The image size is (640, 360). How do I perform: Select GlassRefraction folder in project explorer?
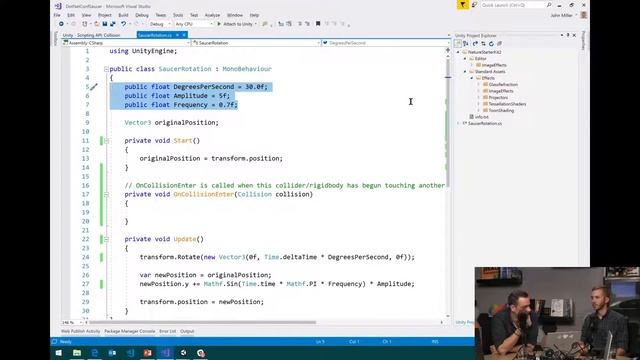[503, 84]
